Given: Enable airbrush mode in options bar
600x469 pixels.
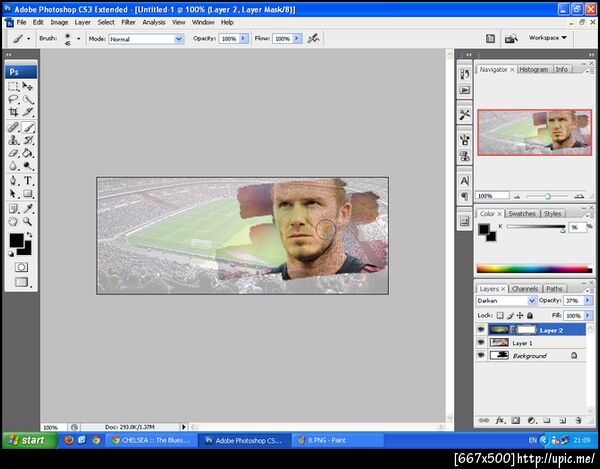Looking at the screenshot, I should click(314, 38).
